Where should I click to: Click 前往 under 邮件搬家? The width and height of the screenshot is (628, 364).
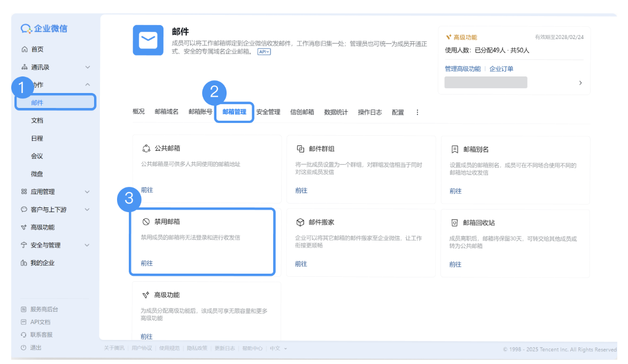[301, 264]
